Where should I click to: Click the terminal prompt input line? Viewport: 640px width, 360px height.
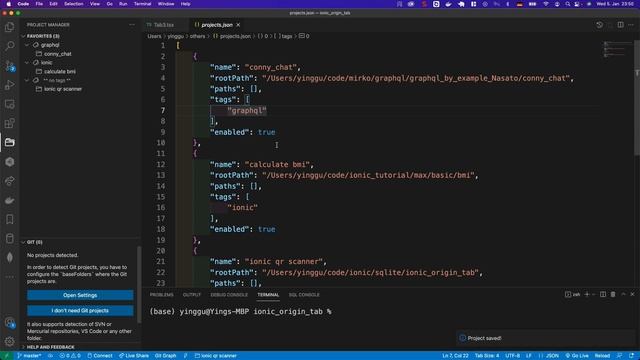point(241,311)
